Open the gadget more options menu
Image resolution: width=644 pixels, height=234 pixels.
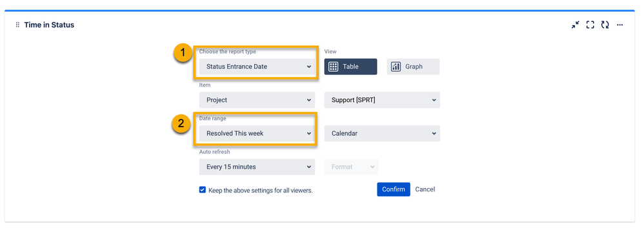tap(619, 25)
